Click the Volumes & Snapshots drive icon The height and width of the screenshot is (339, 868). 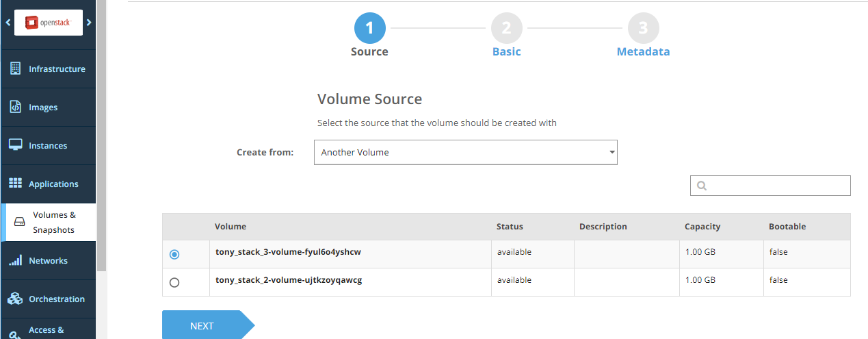(20, 223)
